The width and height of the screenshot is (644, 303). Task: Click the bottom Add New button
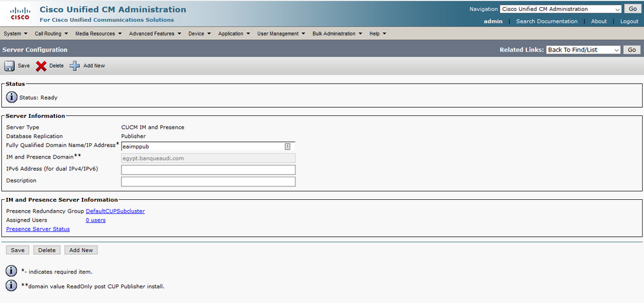click(x=81, y=250)
